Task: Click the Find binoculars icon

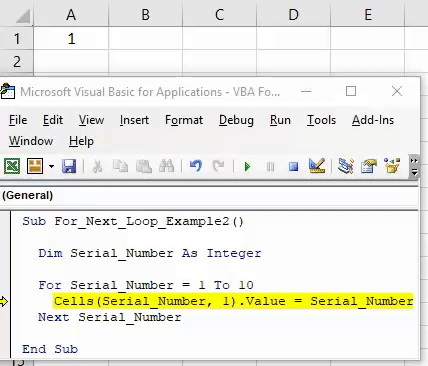Action: click(x=167, y=166)
